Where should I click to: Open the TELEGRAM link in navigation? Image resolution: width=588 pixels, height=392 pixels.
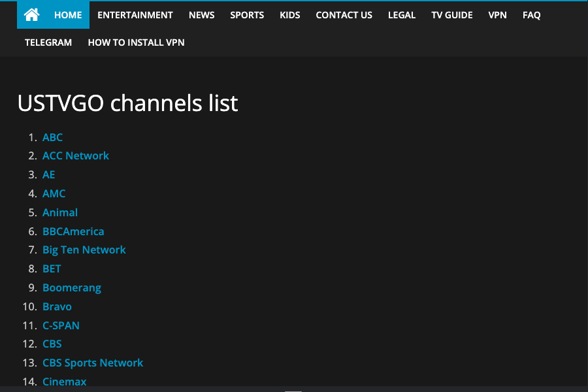48,42
